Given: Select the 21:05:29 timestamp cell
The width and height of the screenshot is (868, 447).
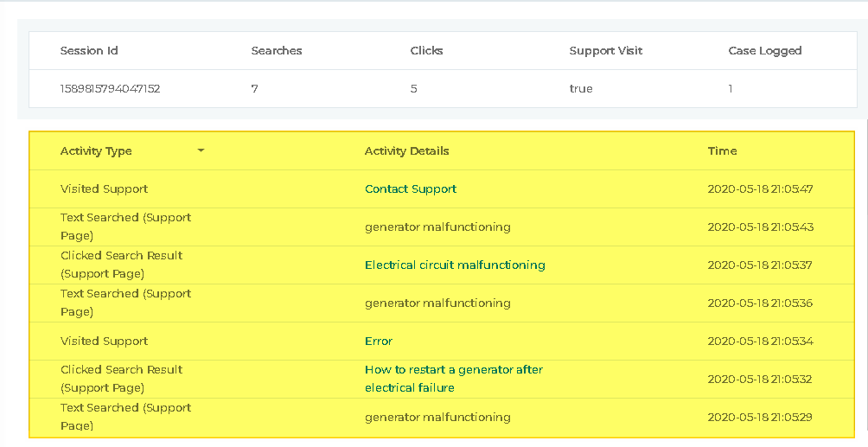Looking at the screenshot, I should point(760,417).
